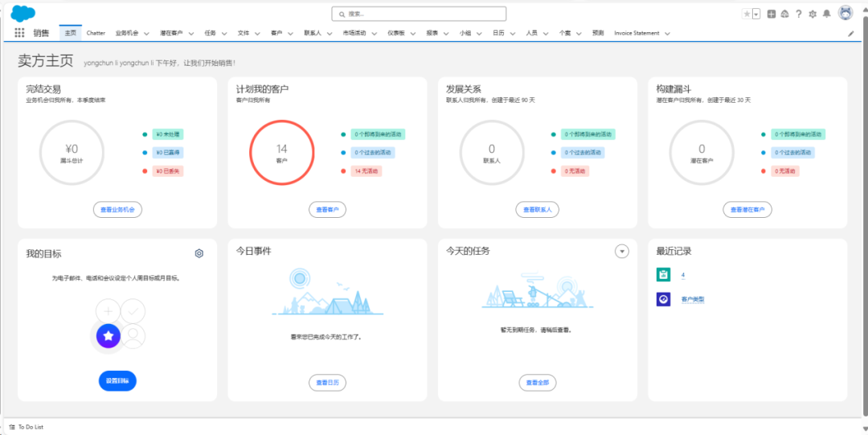Open the 客户类型 recent record
Screen dimensions: 868x435
coord(693,299)
